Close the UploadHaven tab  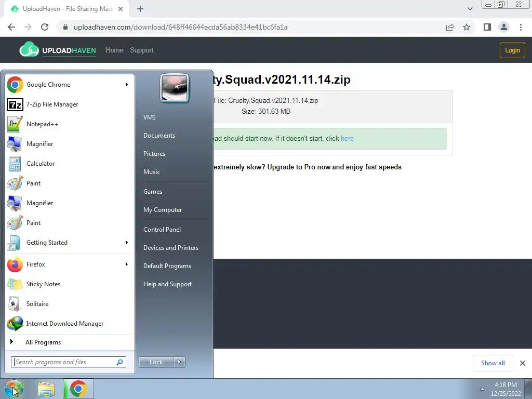[x=121, y=9]
